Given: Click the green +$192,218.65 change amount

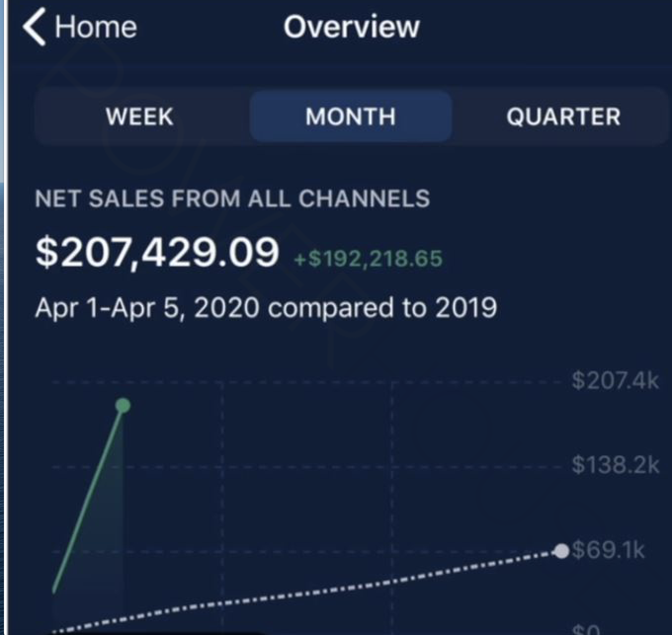Looking at the screenshot, I should click(368, 258).
